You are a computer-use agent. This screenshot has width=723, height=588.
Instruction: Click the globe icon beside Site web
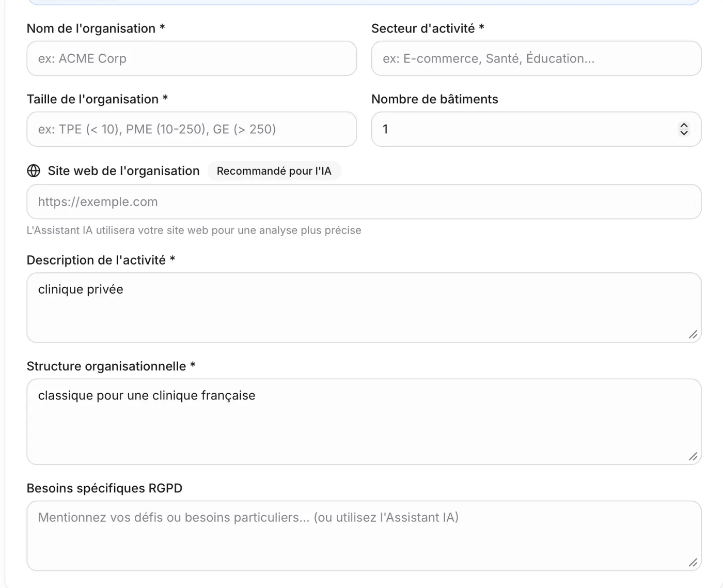(x=34, y=171)
